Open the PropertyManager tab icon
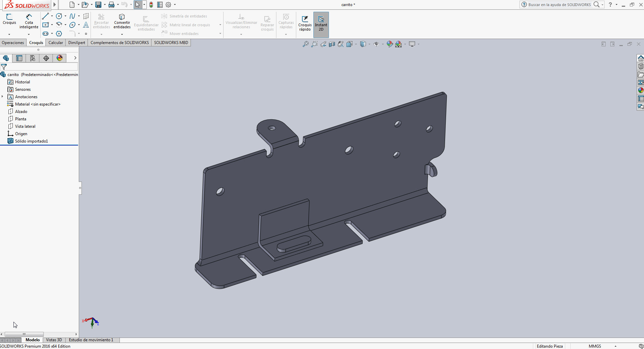 pos(19,58)
